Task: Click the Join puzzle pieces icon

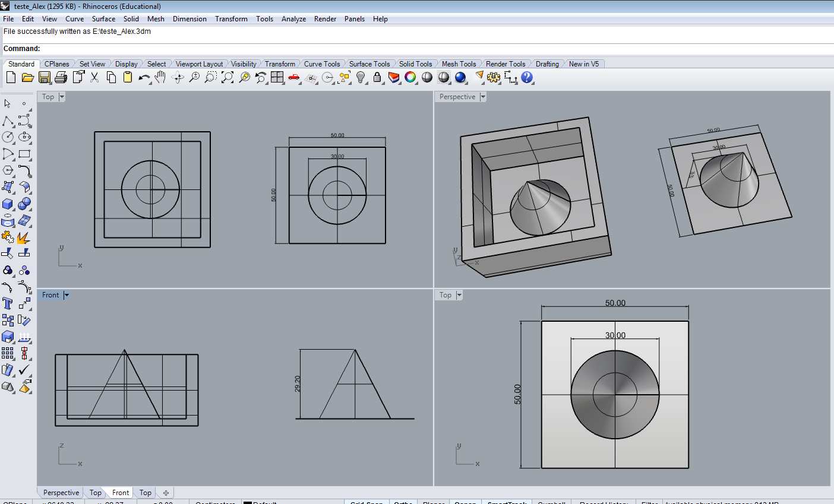Action: [x=8, y=237]
